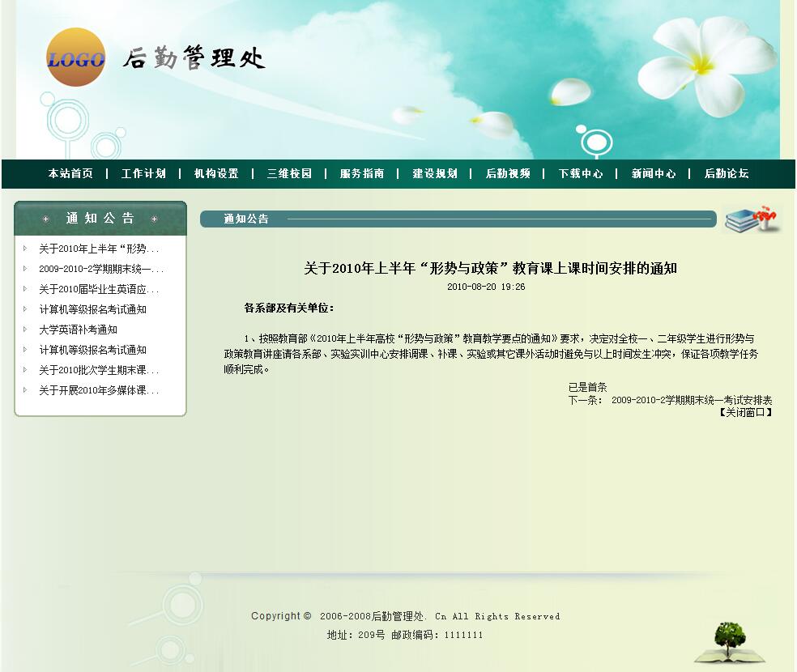Viewport: 797px width, 672px height.
Task: Open 大学英语补考通知 notice
Action: click(79, 330)
